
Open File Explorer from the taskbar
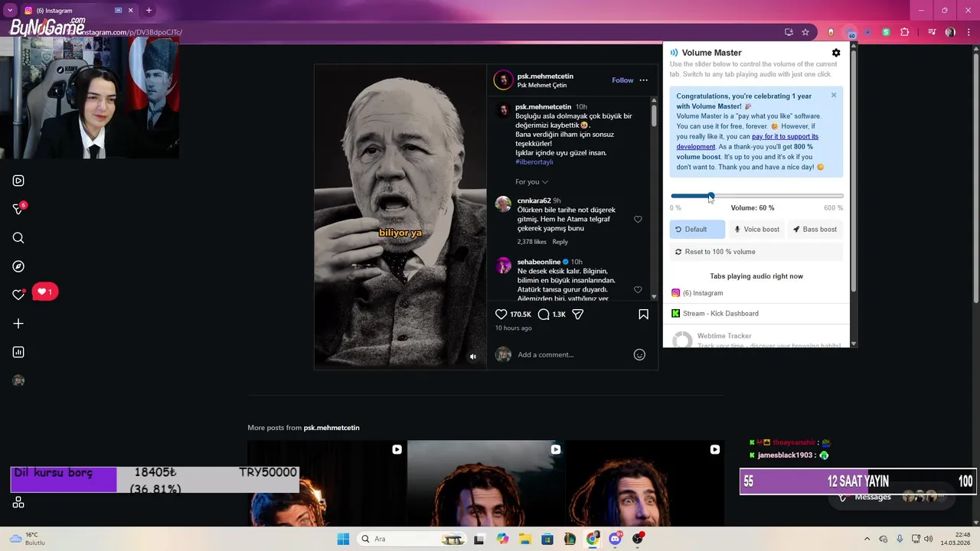click(524, 539)
